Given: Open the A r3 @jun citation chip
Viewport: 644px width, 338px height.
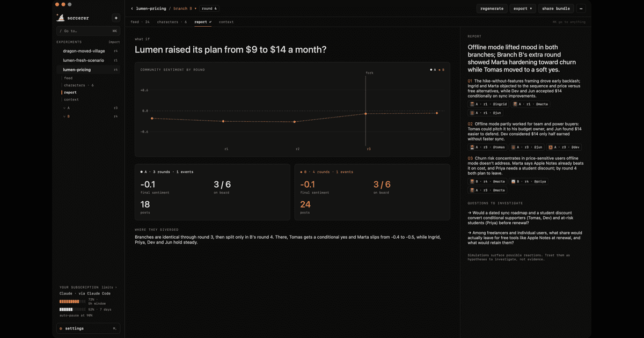Looking at the screenshot, I should tap(526, 147).
